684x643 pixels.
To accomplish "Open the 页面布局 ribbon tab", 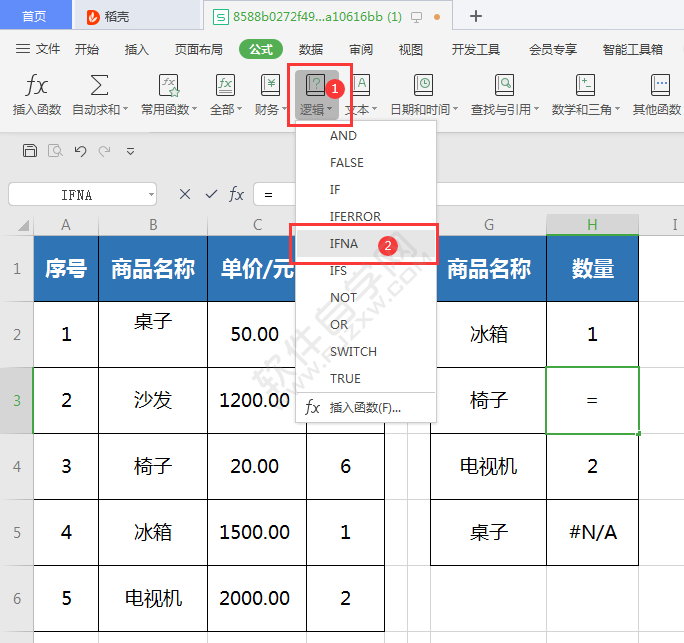I will coord(198,49).
